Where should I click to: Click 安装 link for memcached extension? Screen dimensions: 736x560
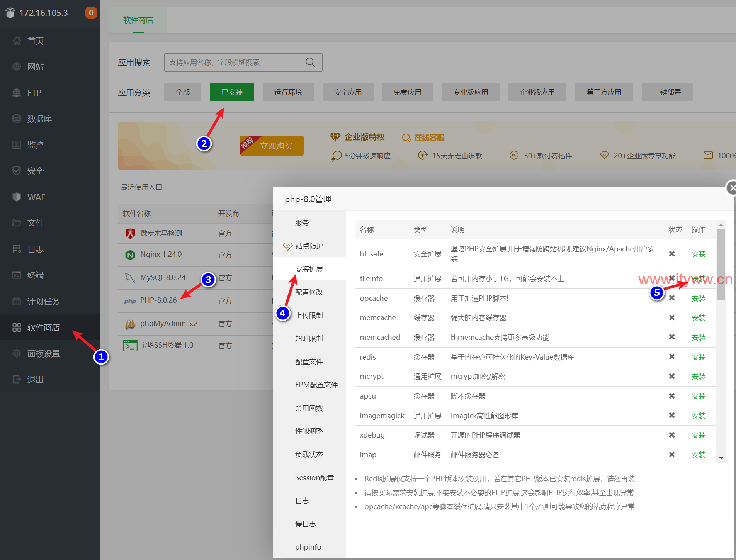[x=699, y=338]
